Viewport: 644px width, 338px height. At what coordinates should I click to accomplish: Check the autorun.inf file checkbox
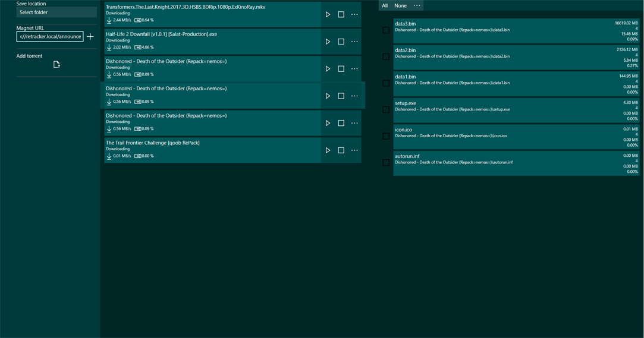[386, 163]
